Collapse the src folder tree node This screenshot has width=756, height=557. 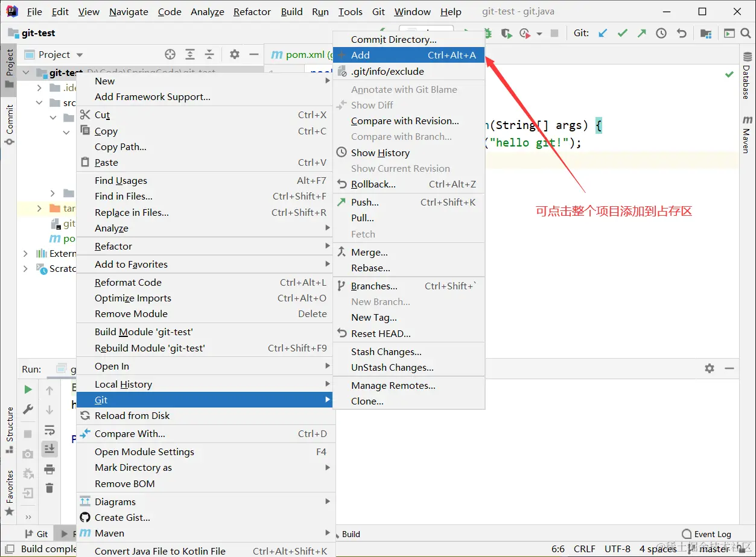40,103
